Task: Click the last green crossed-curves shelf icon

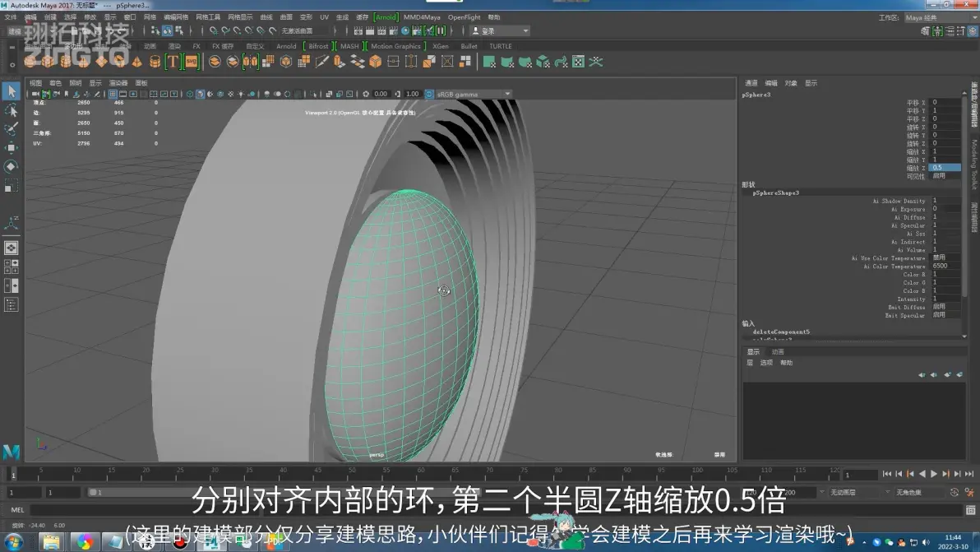Action: pos(595,61)
